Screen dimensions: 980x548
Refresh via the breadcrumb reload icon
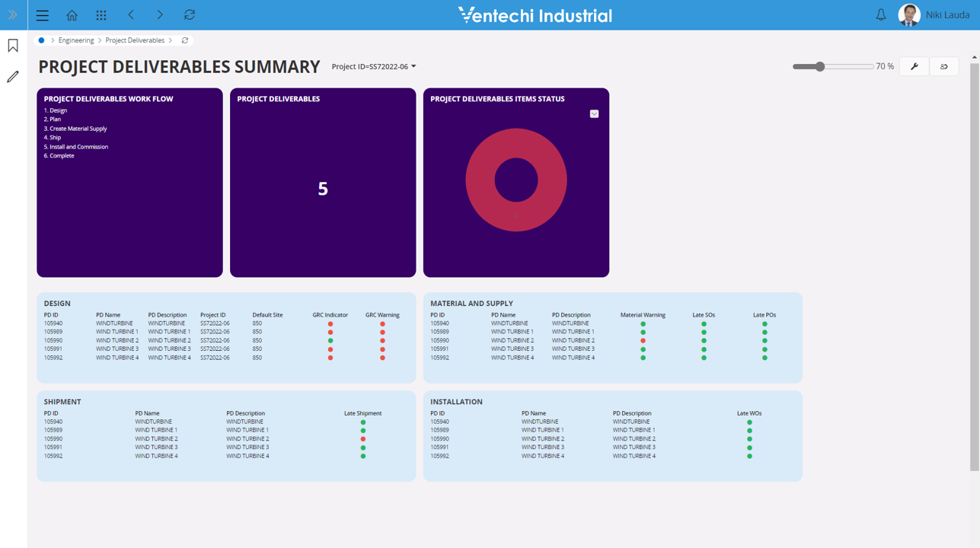[x=185, y=40]
